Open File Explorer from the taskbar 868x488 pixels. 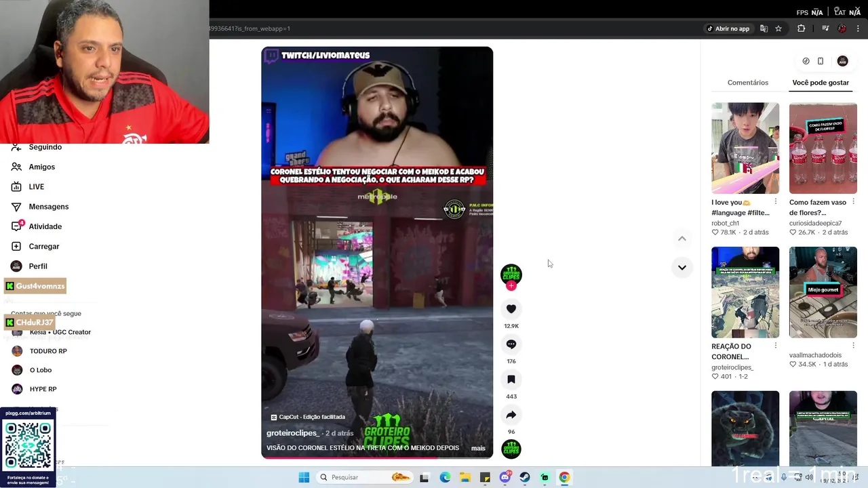tap(465, 477)
